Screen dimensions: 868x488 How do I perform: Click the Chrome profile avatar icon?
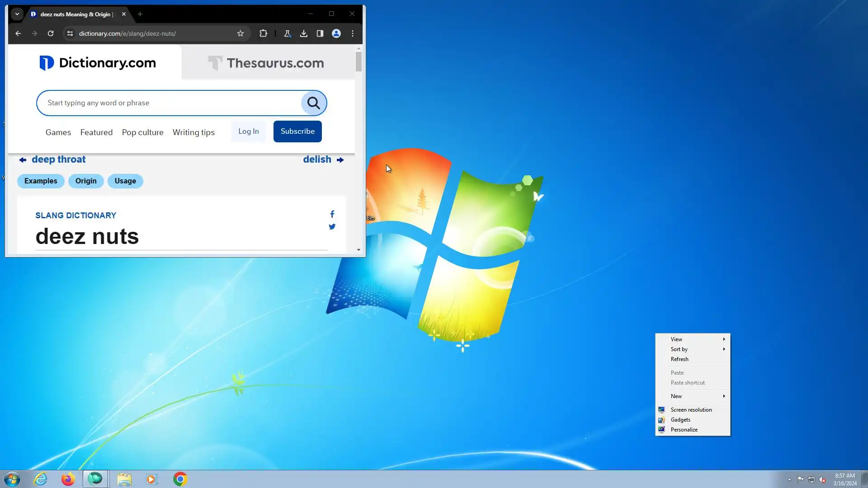(x=336, y=33)
